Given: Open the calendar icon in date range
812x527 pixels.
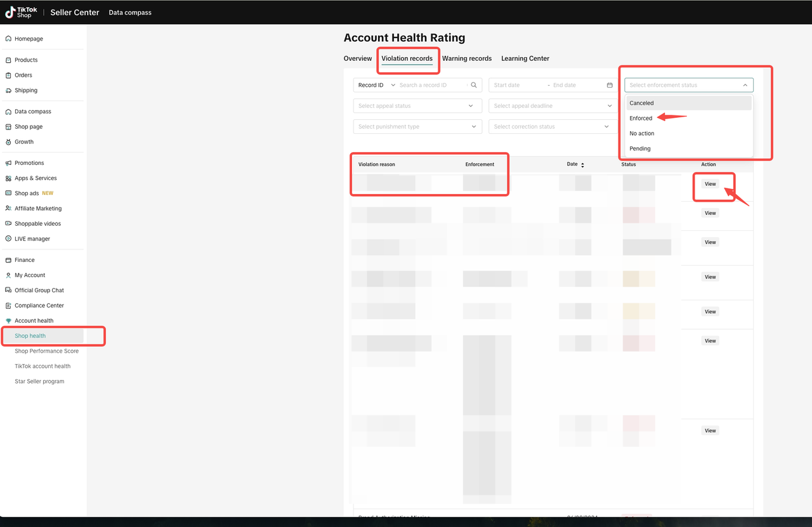Looking at the screenshot, I should pyautogui.click(x=610, y=85).
